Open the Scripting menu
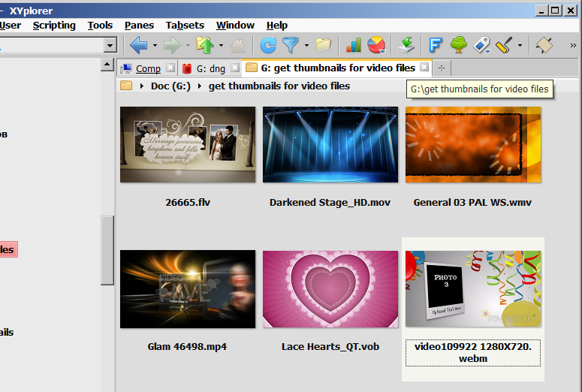582x392 pixels. pos(54,25)
